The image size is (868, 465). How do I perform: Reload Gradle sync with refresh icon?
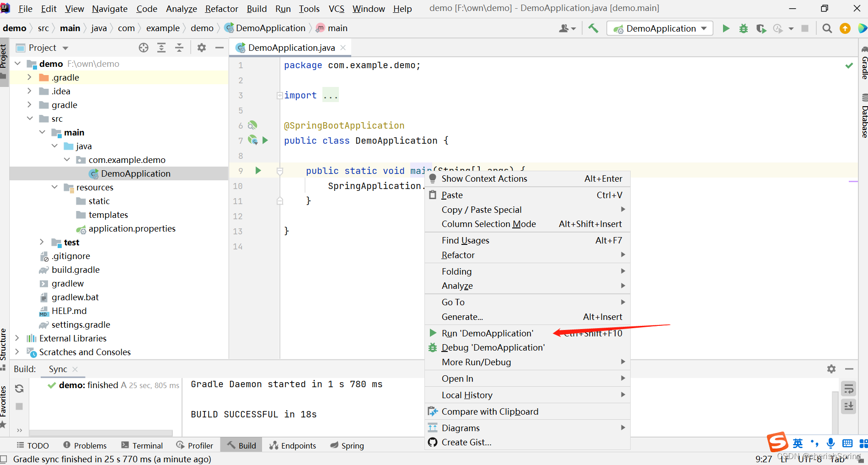(x=19, y=389)
